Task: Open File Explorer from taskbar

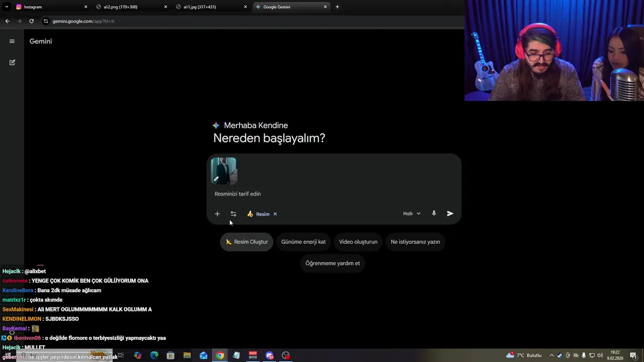Action: [x=187, y=355]
